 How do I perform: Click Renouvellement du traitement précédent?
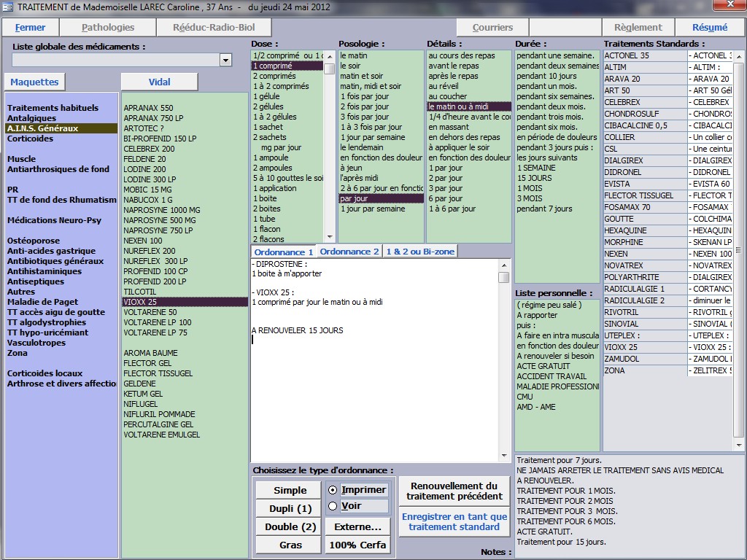click(454, 491)
